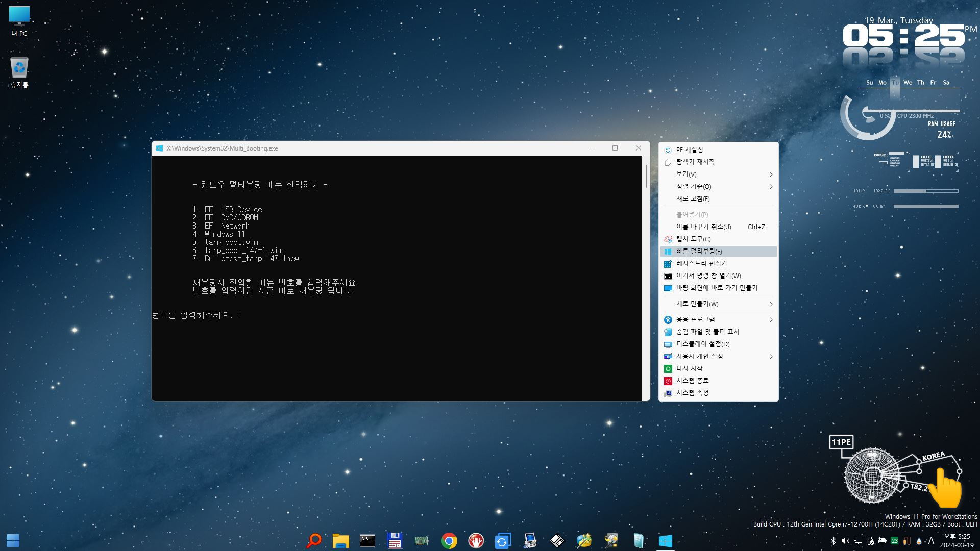980x551 pixels.
Task: Open 레지스트리 편집기 from the context menu
Action: [718, 264]
